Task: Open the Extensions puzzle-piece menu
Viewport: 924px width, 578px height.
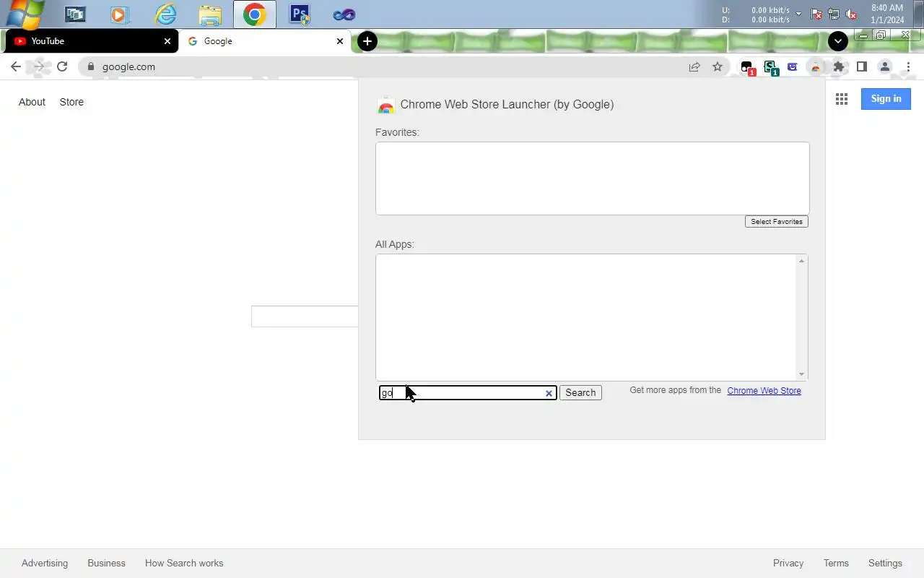Action: pyautogui.click(x=839, y=66)
